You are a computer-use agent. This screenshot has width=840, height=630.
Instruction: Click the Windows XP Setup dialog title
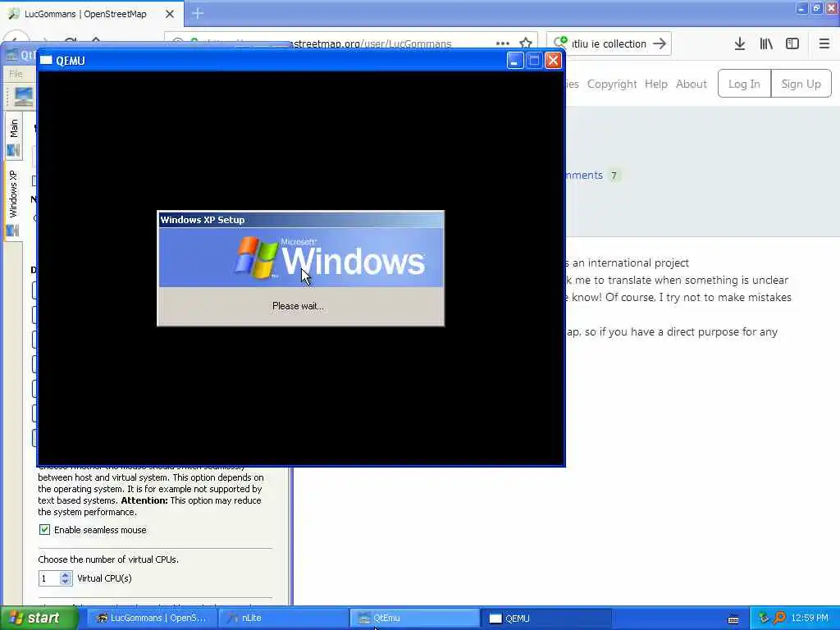click(203, 220)
